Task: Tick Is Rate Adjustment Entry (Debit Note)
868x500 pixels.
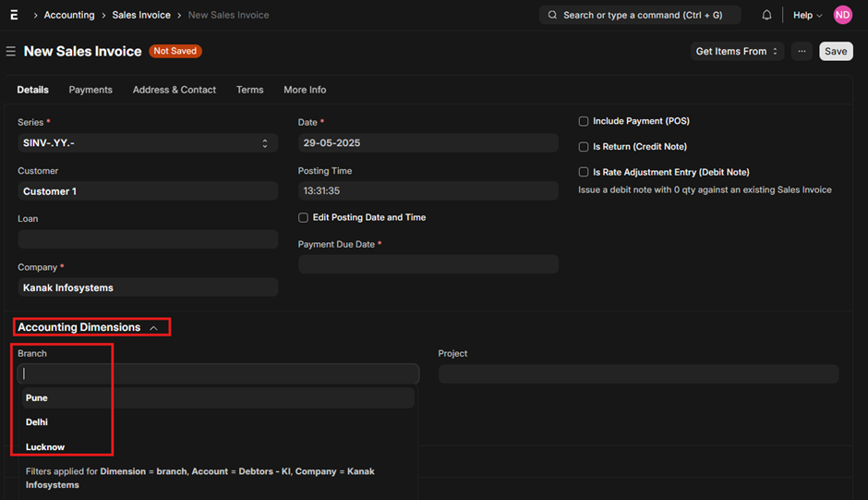Action: tap(584, 173)
